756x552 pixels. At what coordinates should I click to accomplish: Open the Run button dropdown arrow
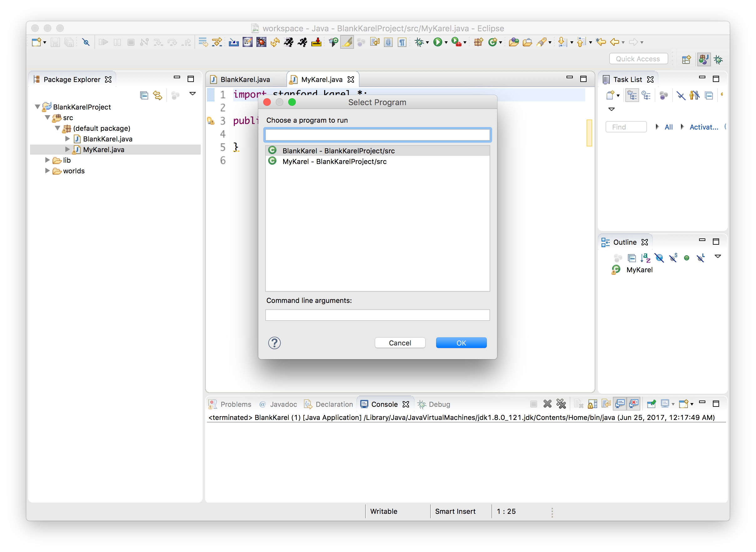[446, 43]
